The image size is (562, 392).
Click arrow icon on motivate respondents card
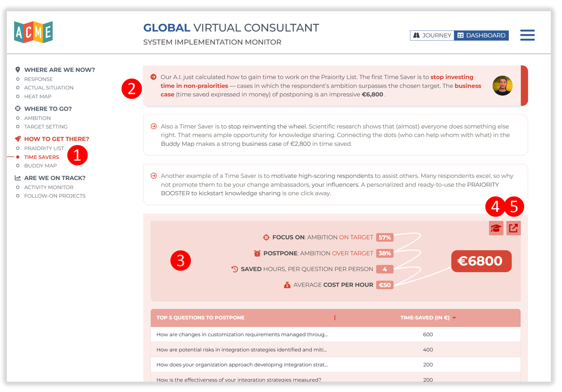(x=153, y=176)
